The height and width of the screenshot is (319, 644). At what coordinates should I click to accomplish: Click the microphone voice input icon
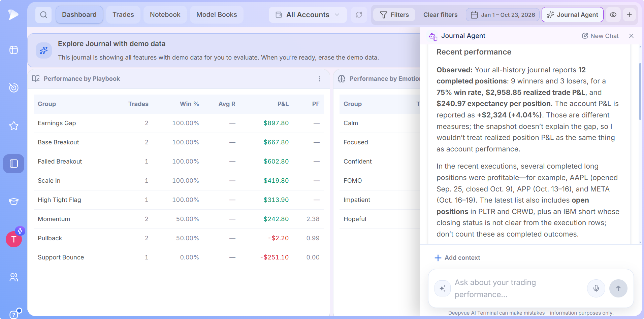(596, 288)
